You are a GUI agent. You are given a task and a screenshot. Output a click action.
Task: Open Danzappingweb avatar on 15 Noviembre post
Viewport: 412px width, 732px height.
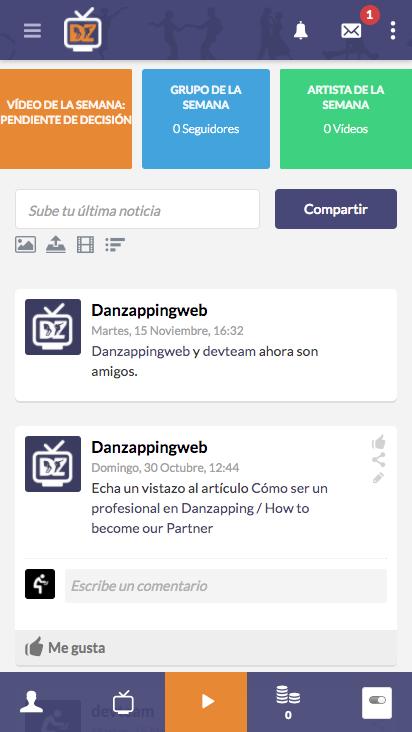[53, 327]
